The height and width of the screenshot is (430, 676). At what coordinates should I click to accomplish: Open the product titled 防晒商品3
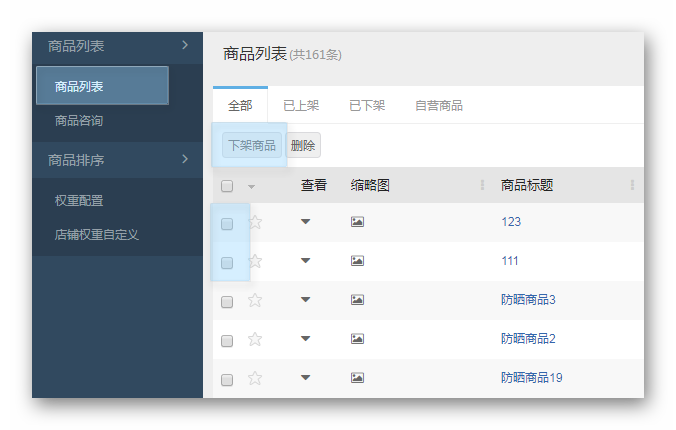point(528,300)
